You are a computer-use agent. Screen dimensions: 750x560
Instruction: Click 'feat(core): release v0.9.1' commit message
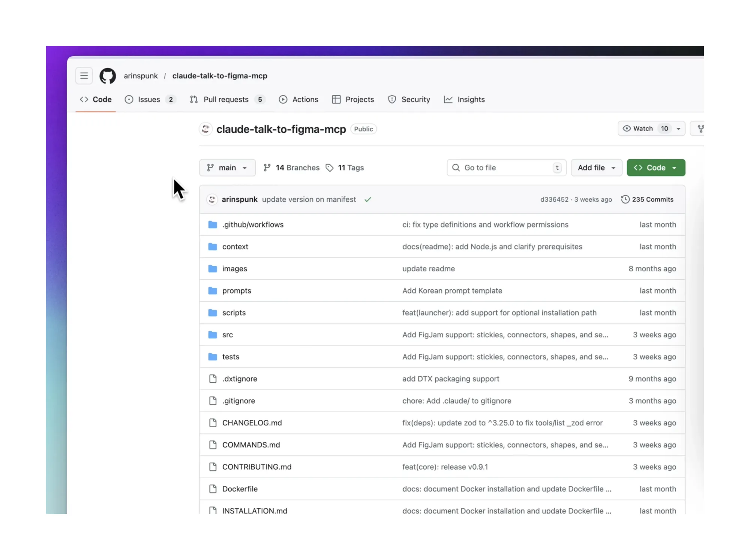(445, 467)
